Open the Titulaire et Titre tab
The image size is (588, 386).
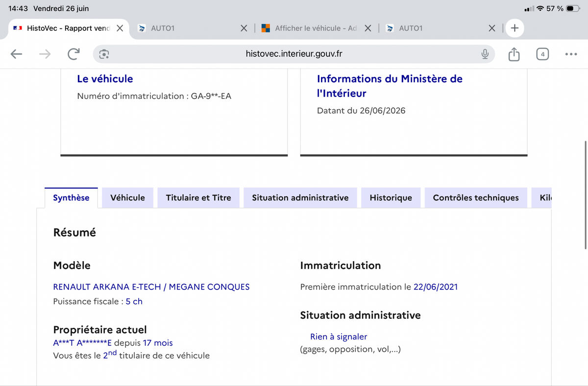[198, 198]
